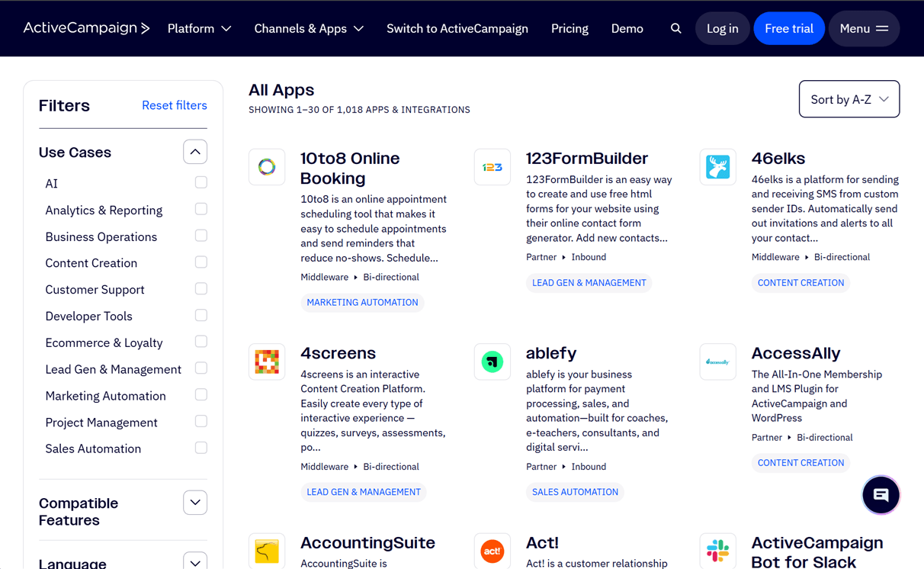Click the Act! app icon
Screen dimensions: 924x569
[492, 551]
